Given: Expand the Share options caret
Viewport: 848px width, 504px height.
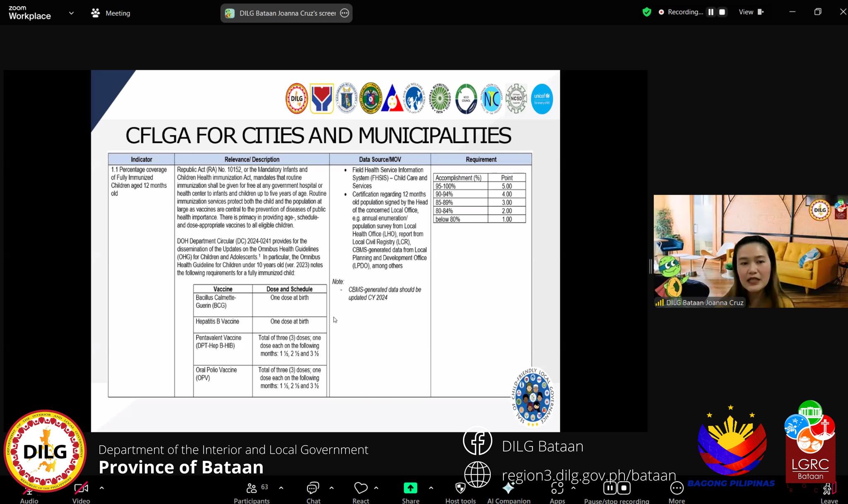Looking at the screenshot, I should 431,488.
